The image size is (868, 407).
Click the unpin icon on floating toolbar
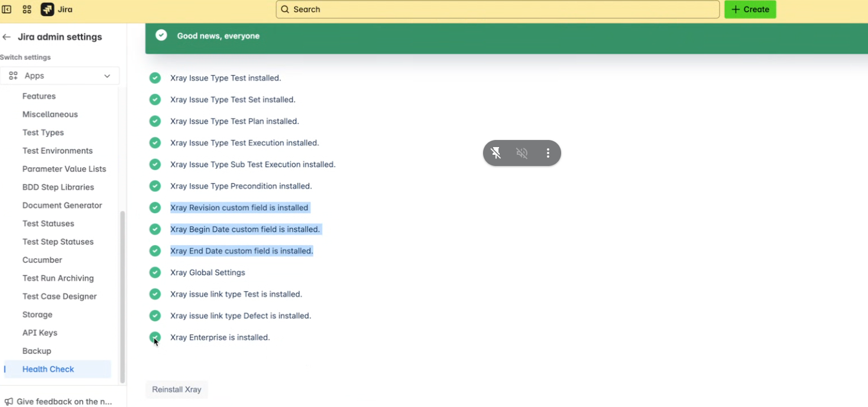496,154
